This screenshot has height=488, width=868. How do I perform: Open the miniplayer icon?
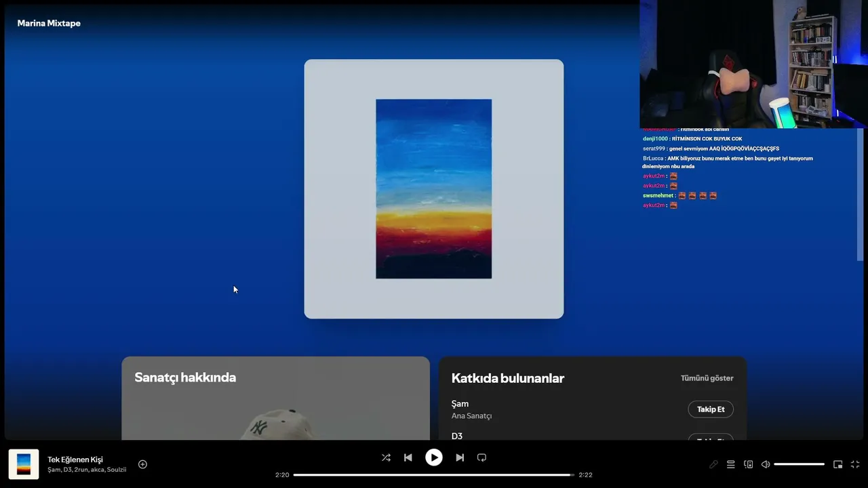(837, 464)
